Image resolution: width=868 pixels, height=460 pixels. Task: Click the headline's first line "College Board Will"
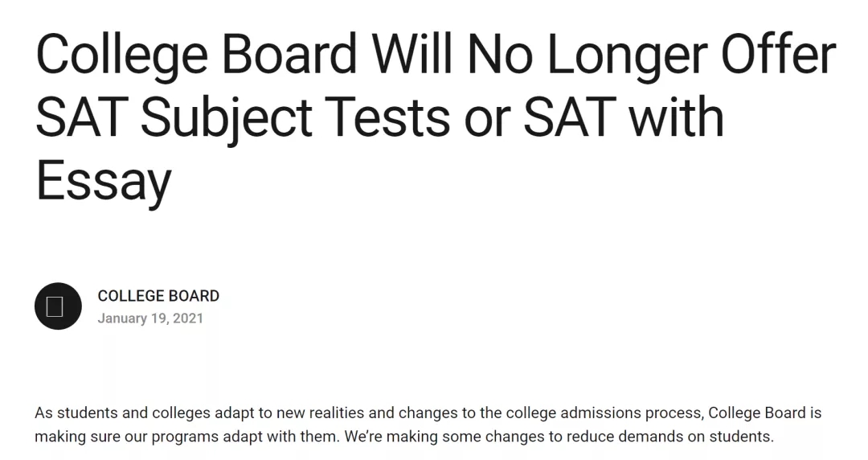pyautogui.click(x=244, y=55)
